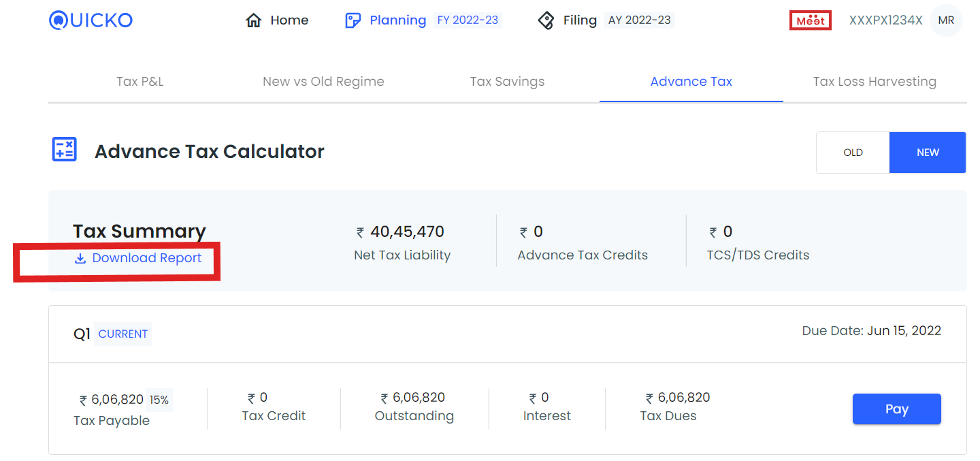Open the Tax Savings tab
Image resolution: width=980 pixels, height=461 pixels.
(x=507, y=82)
